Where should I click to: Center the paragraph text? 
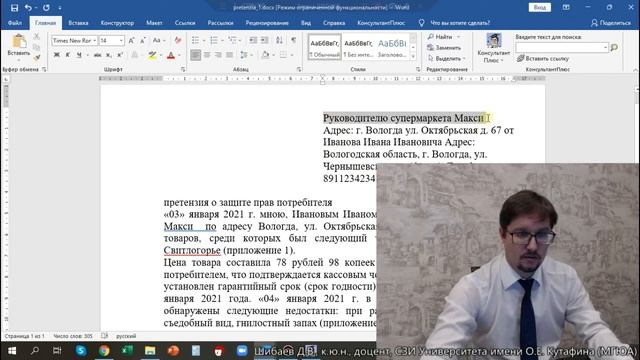click(x=207, y=55)
